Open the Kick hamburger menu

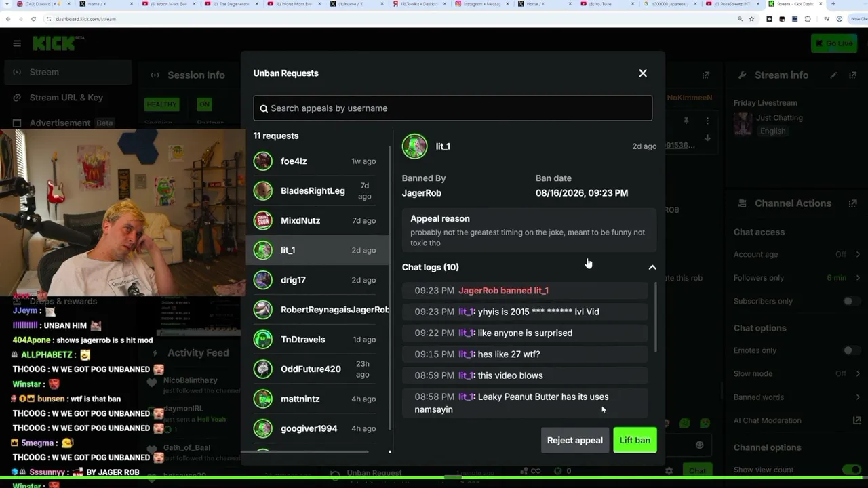click(17, 43)
